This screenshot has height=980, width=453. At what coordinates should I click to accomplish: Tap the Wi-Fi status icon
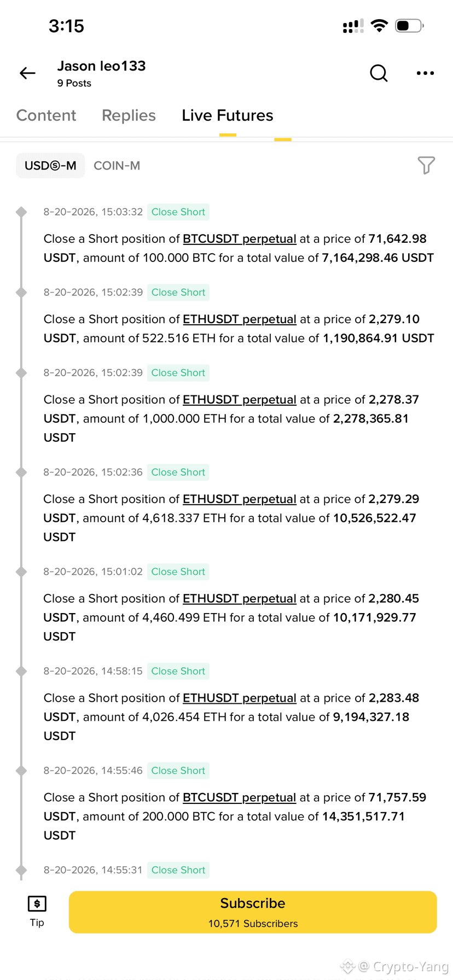coord(379,26)
